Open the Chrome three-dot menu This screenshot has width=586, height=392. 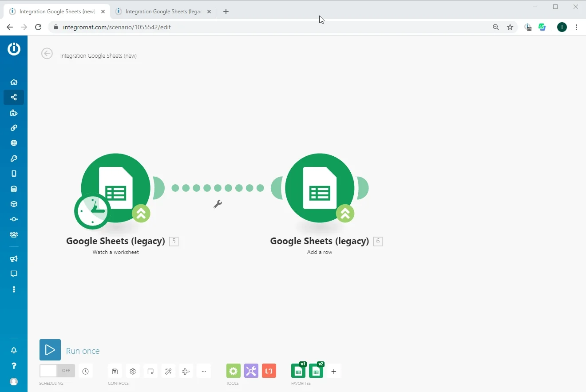tap(576, 27)
